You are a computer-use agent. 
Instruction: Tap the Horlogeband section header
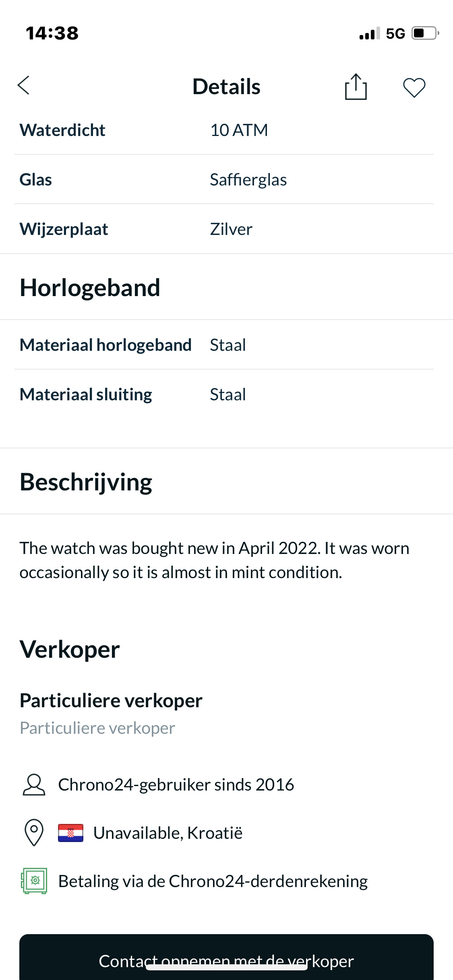[x=90, y=288]
